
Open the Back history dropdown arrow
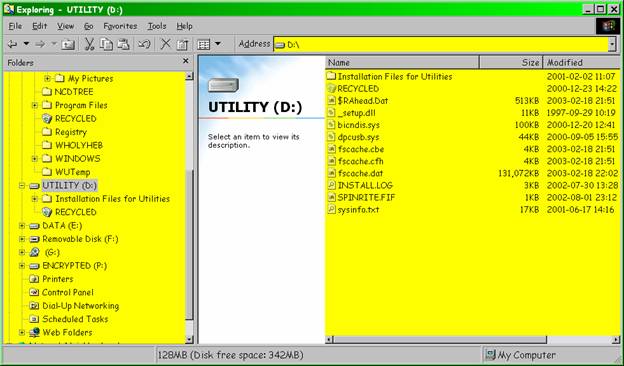[x=26, y=43]
